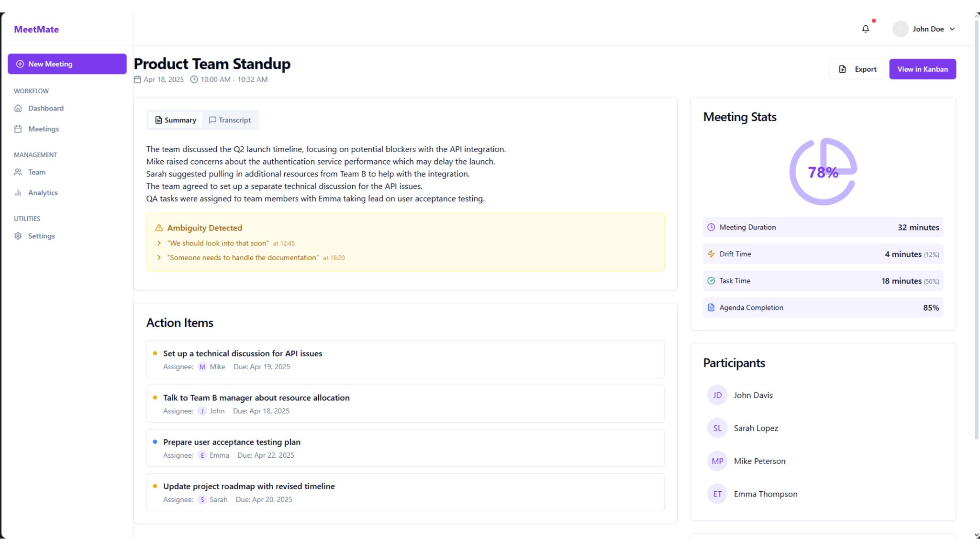Open the Prepare user acceptance testing plan item

(x=232, y=442)
